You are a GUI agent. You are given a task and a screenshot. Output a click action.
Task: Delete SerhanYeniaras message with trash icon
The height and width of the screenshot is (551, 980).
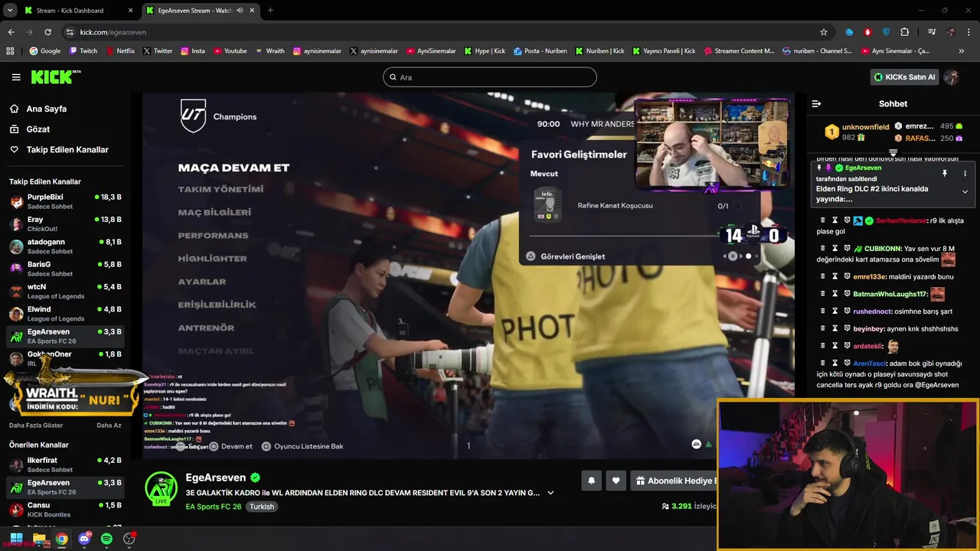823,220
